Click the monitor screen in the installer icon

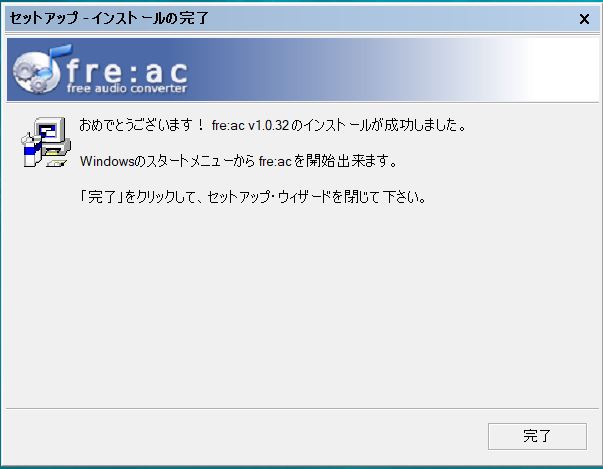click(49, 131)
